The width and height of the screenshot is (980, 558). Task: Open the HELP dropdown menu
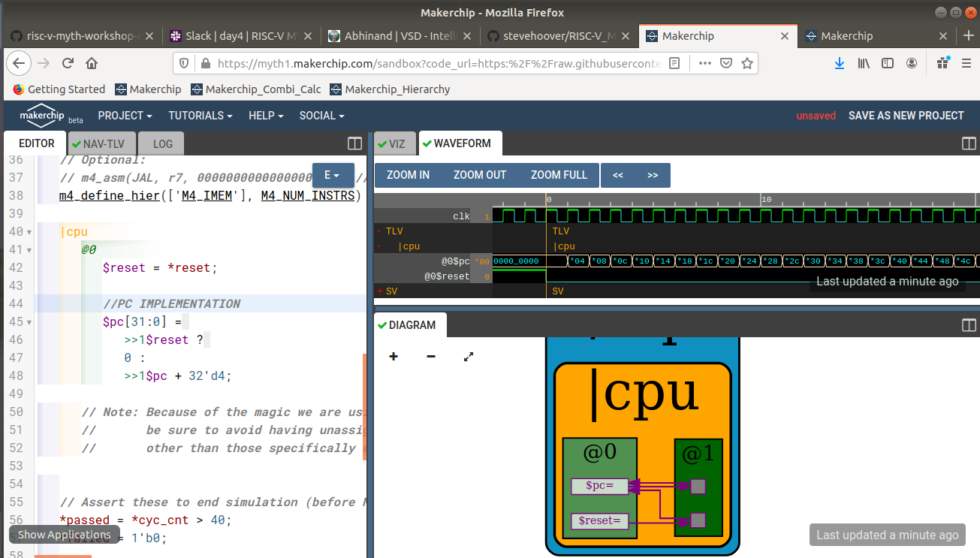point(266,116)
